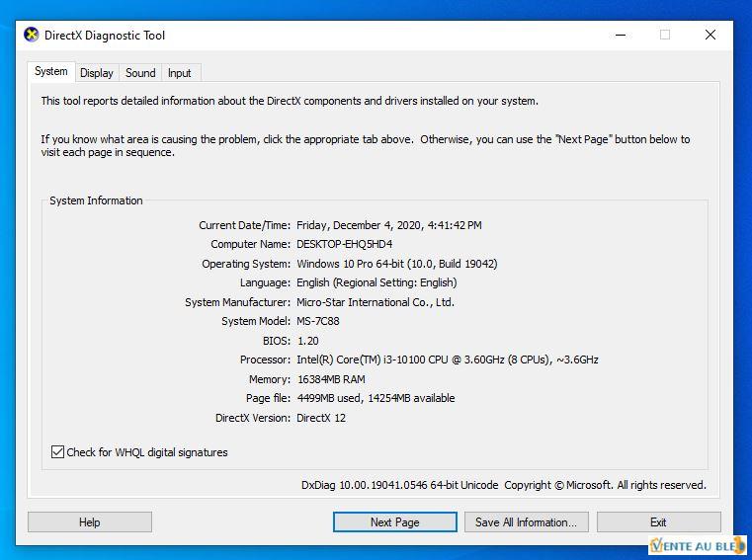Click system model MS-7C88
Screen dimensions: 752x560
(x=318, y=321)
